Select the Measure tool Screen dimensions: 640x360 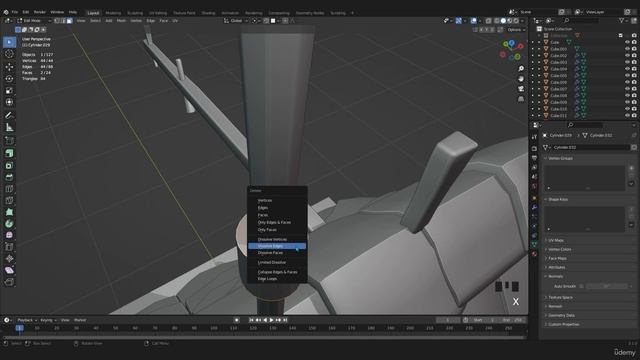[9, 128]
